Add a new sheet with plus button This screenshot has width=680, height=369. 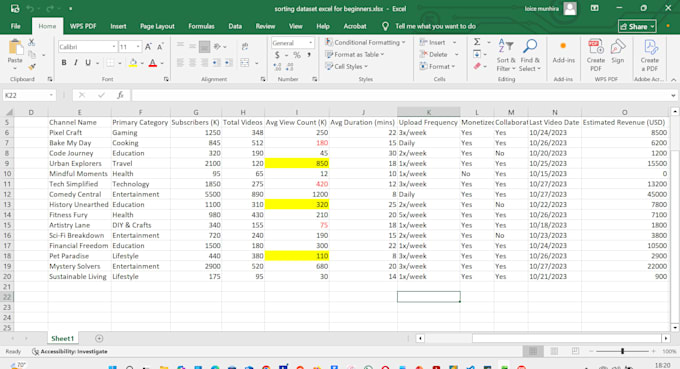(x=99, y=338)
